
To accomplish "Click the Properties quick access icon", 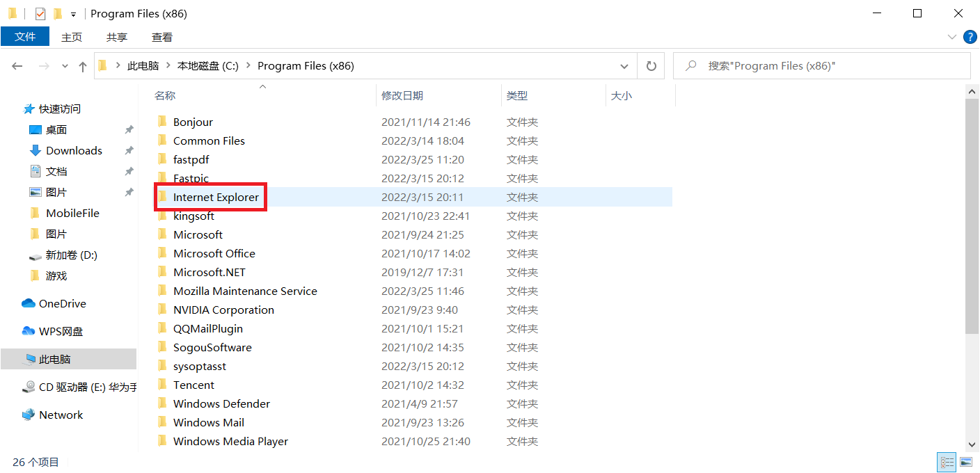I will click(40, 14).
